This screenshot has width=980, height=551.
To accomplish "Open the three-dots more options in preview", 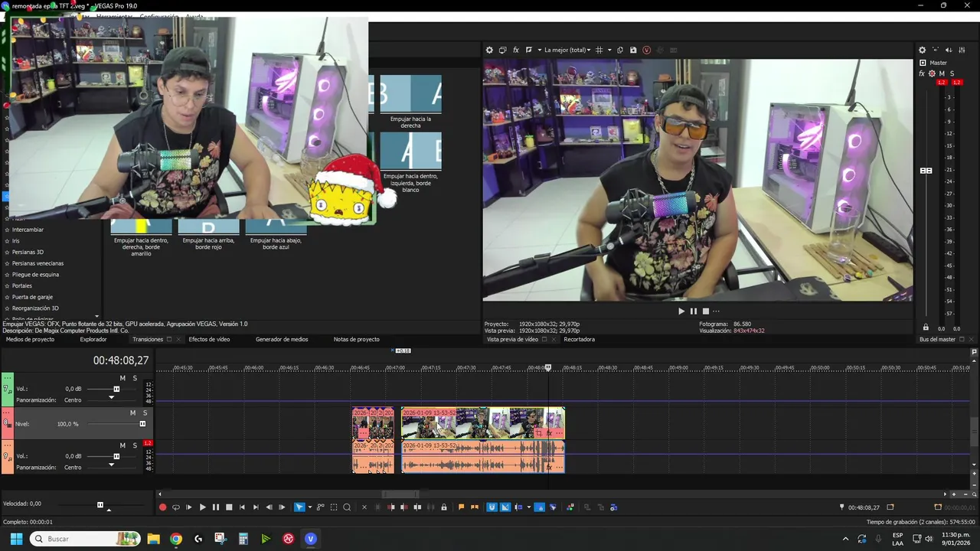I will coord(716,311).
